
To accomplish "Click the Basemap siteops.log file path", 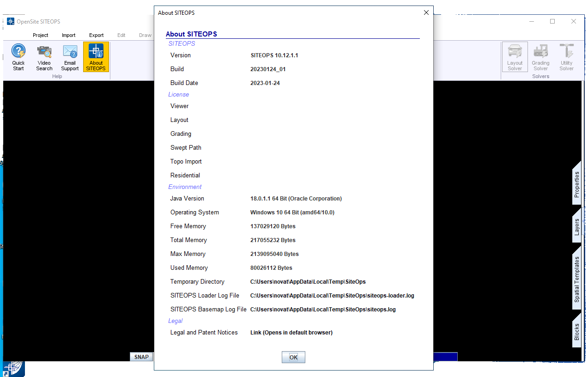I will click(x=323, y=309).
